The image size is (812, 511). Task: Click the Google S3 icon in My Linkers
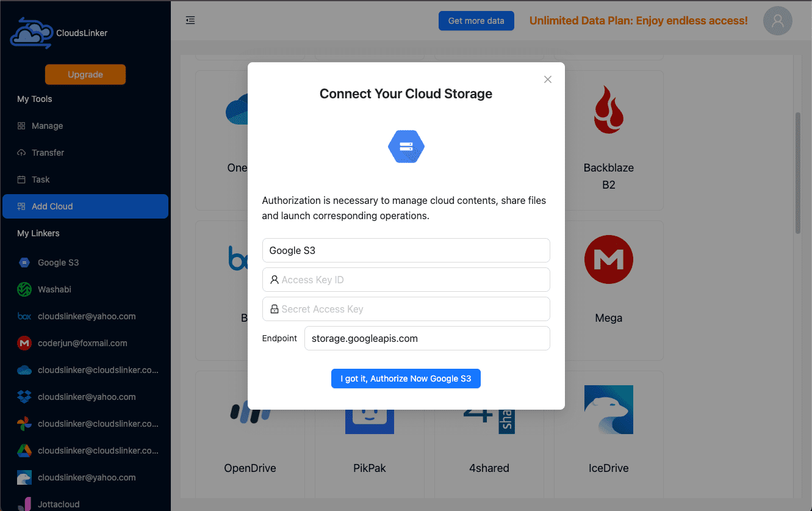coord(24,263)
